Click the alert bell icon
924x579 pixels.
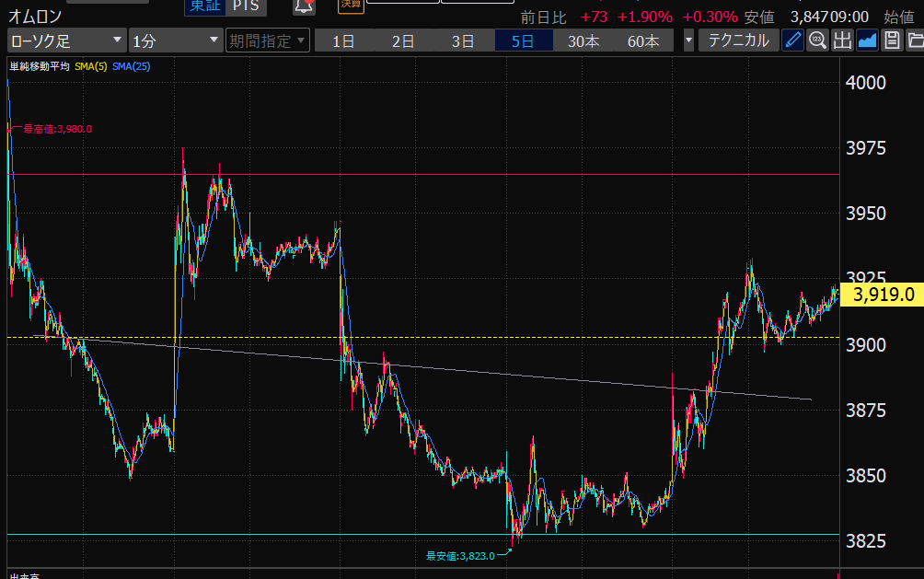pyautogui.click(x=304, y=6)
